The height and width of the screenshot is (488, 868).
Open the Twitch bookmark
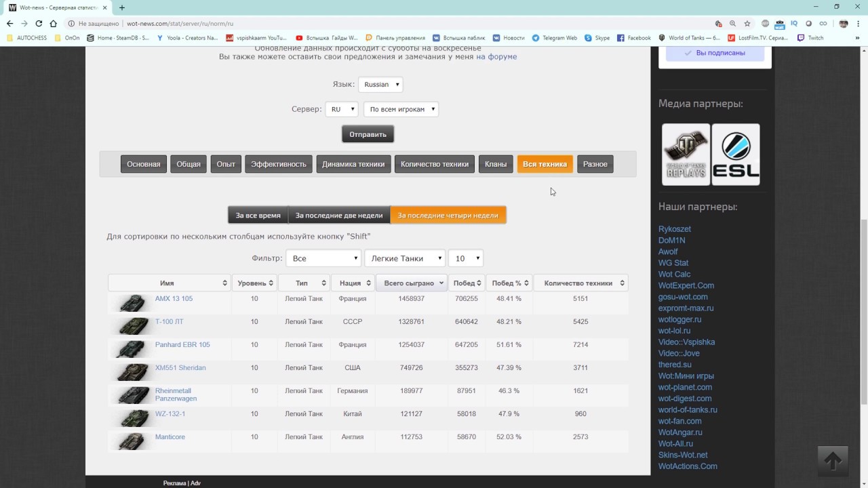(810, 38)
